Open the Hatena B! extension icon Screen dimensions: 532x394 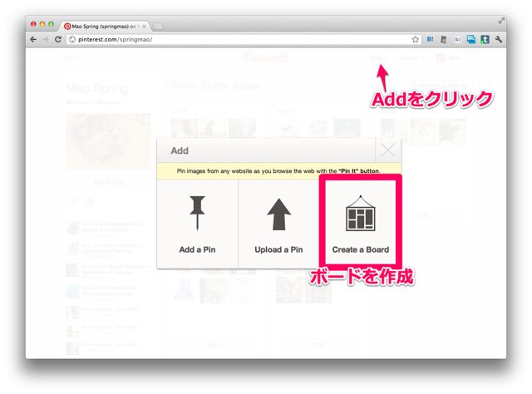coord(430,39)
